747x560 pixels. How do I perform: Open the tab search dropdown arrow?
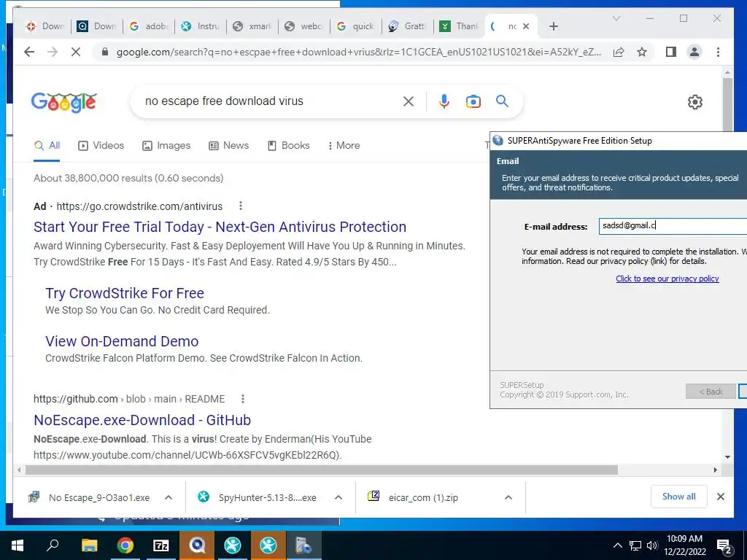[x=616, y=18]
